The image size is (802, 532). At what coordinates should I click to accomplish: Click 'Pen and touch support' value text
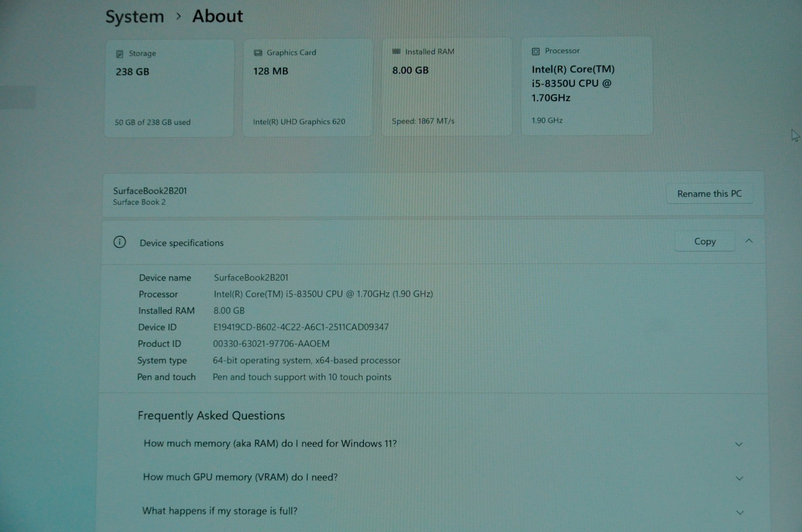pyautogui.click(x=302, y=377)
